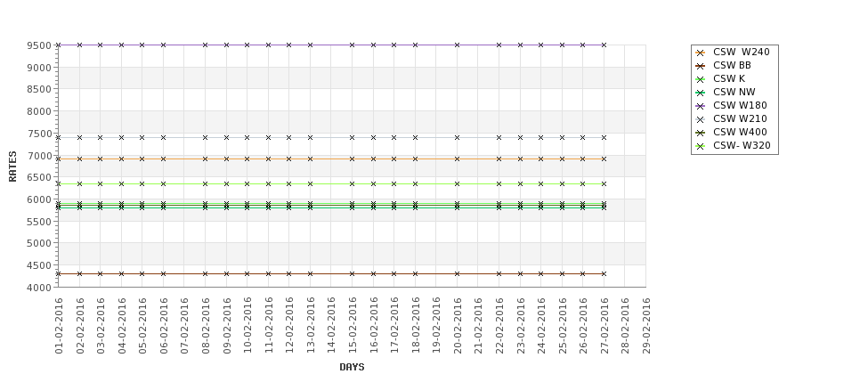
Task: Click the 7500 y-axis tick label
Action: coord(39,134)
